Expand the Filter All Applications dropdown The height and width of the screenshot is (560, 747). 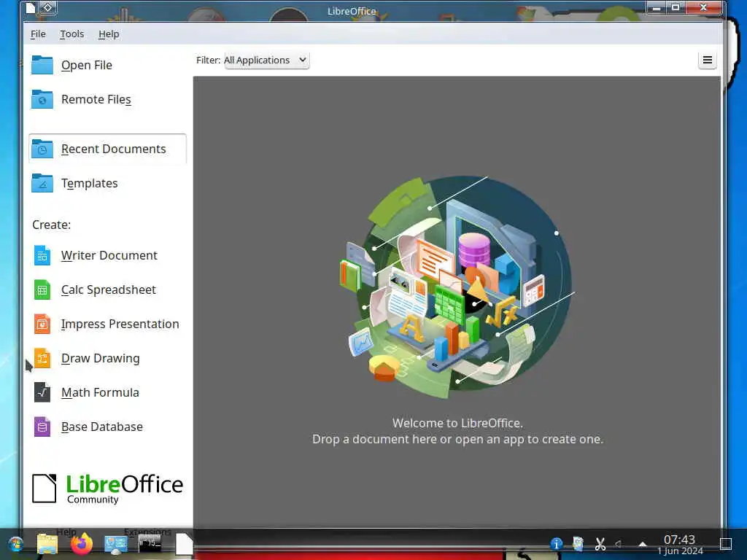pyautogui.click(x=266, y=60)
